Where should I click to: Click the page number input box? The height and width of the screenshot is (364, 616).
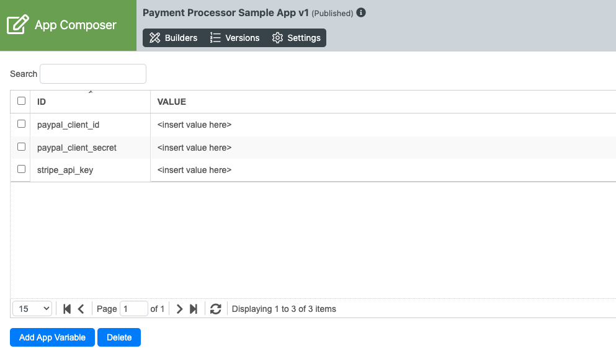coord(133,309)
